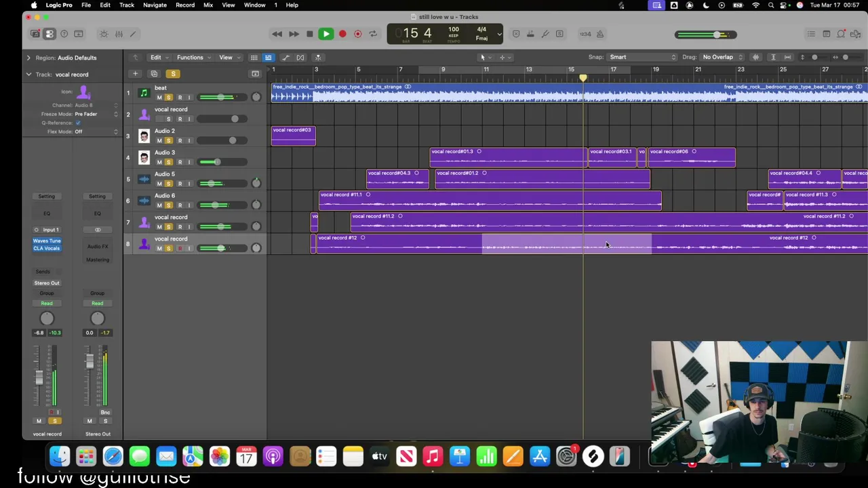868x488 pixels.
Task: Open Music app in the Dock
Action: tap(433, 456)
